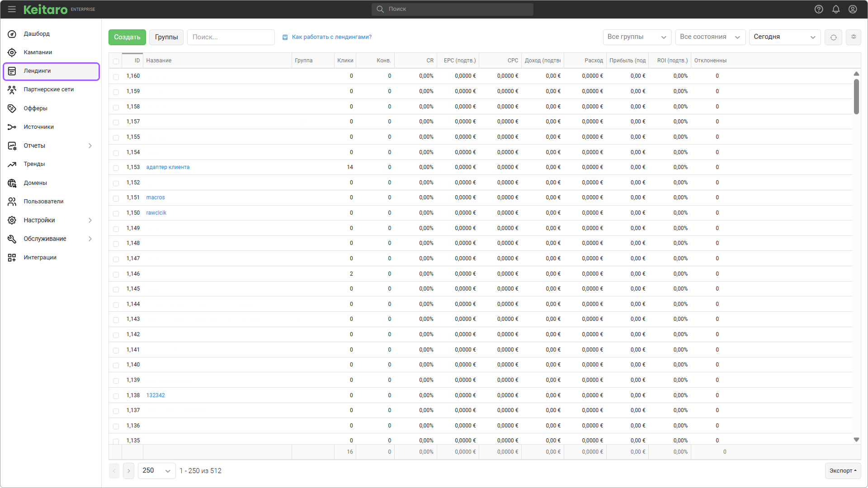The height and width of the screenshot is (488, 868).
Task: Open the Сегодня date range dropdown
Action: (784, 37)
